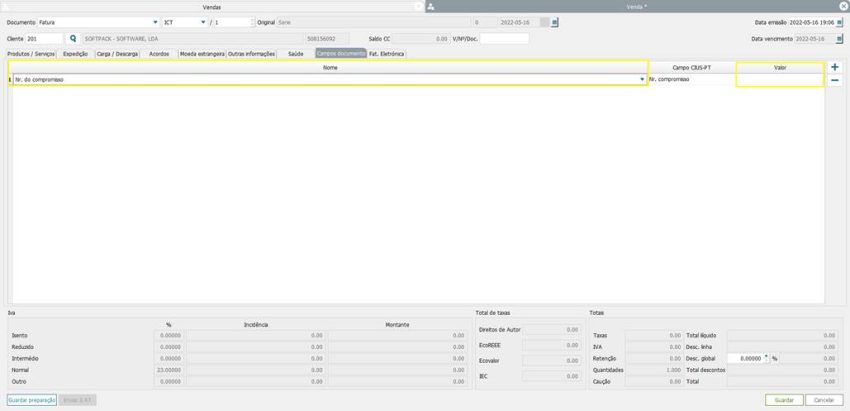Image resolution: width=850 pixels, height=411 pixels.
Task: Click the client search magnifier icon
Action: pos(73,38)
